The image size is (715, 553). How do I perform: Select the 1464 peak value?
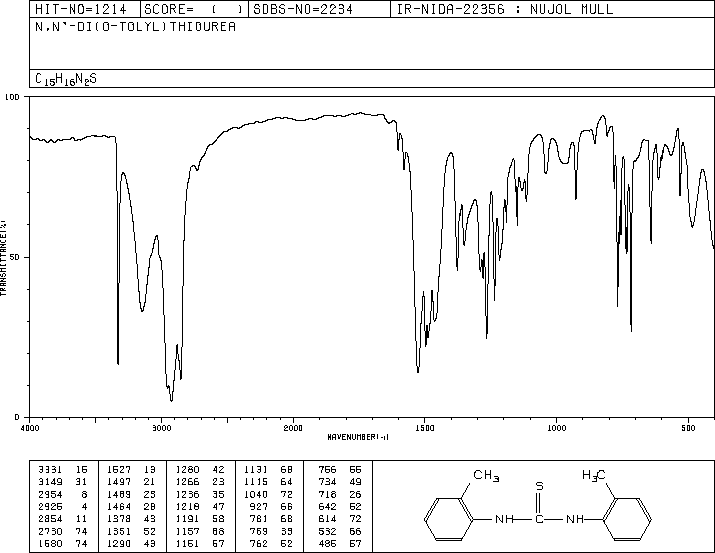(119, 507)
